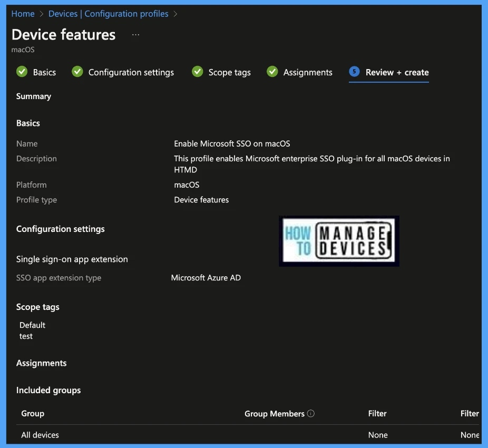
Task: Click the 'SSO app extension type' label
Action: [x=58, y=278]
